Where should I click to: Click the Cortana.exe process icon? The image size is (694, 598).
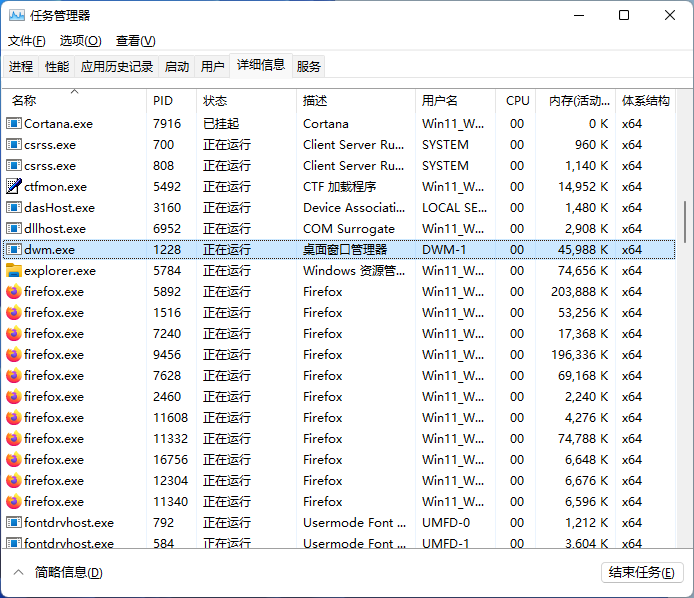pos(14,124)
